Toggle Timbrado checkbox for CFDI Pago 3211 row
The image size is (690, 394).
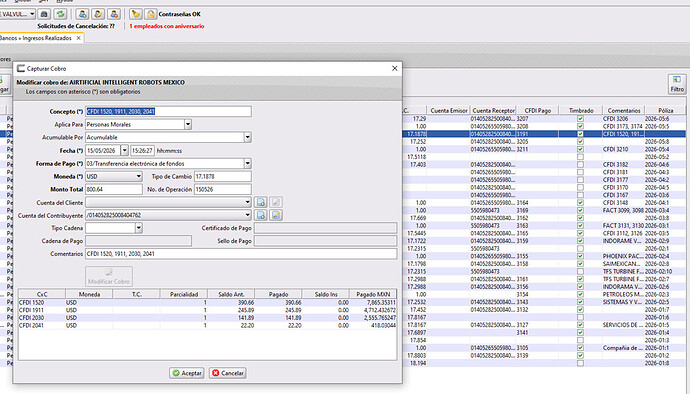click(x=580, y=149)
